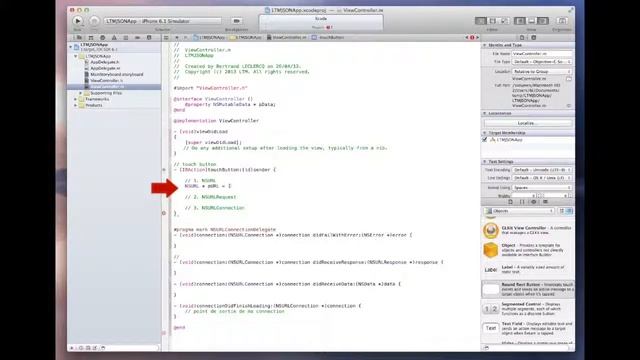Collapse the Text Settings section
The height and width of the screenshot is (360, 640).
click(x=484, y=162)
